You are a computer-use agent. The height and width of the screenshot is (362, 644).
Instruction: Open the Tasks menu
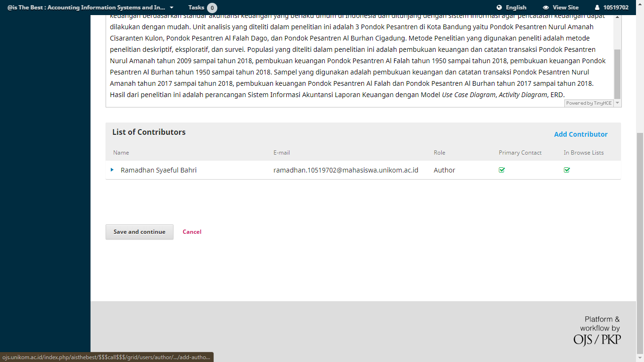tap(196, 8)
